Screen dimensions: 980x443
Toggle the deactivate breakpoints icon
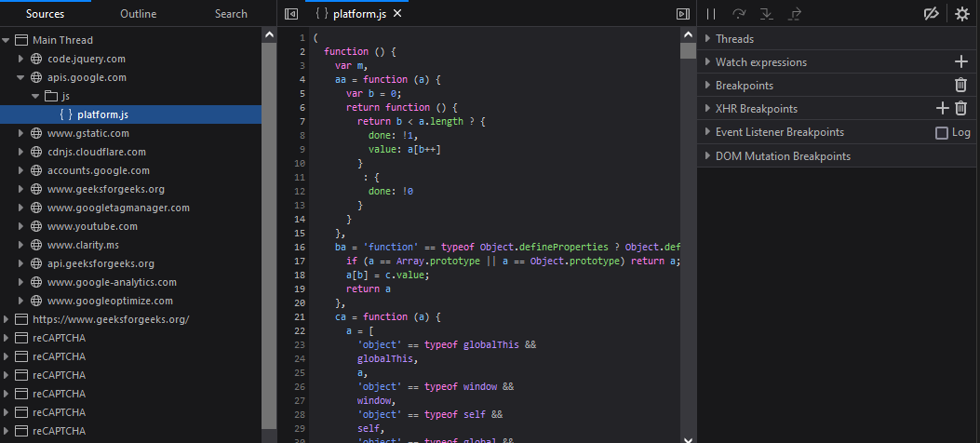931,14
